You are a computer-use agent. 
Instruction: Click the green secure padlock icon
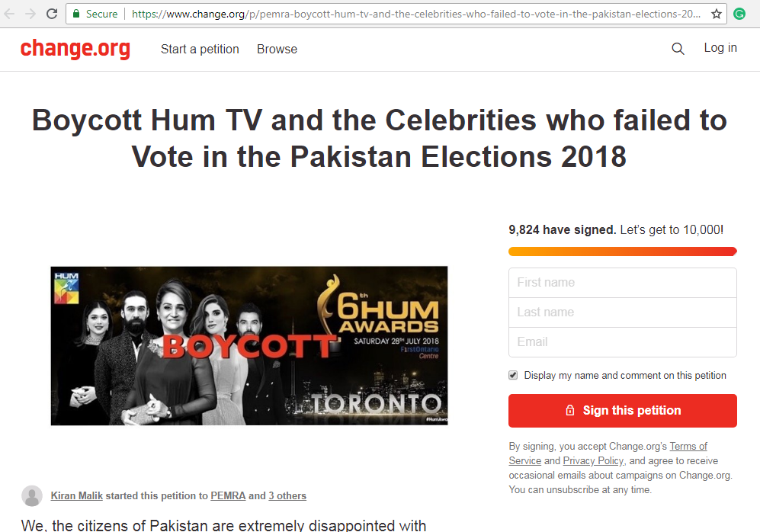point(76,14)
